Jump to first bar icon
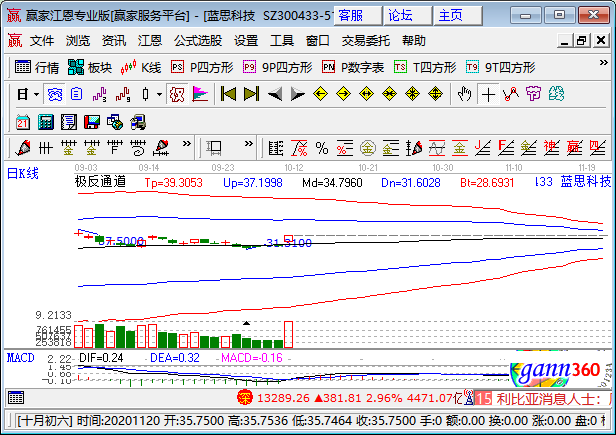The width and height of the screenshot is (616, 435). (228, 94)
